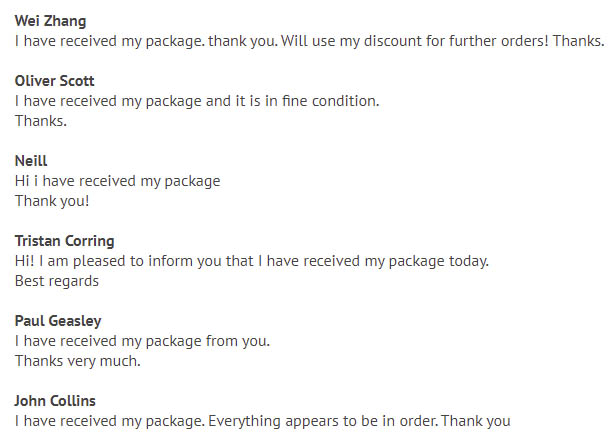
Task: Click the word 'discount' in first review
Action: click(x=393, y=41)
